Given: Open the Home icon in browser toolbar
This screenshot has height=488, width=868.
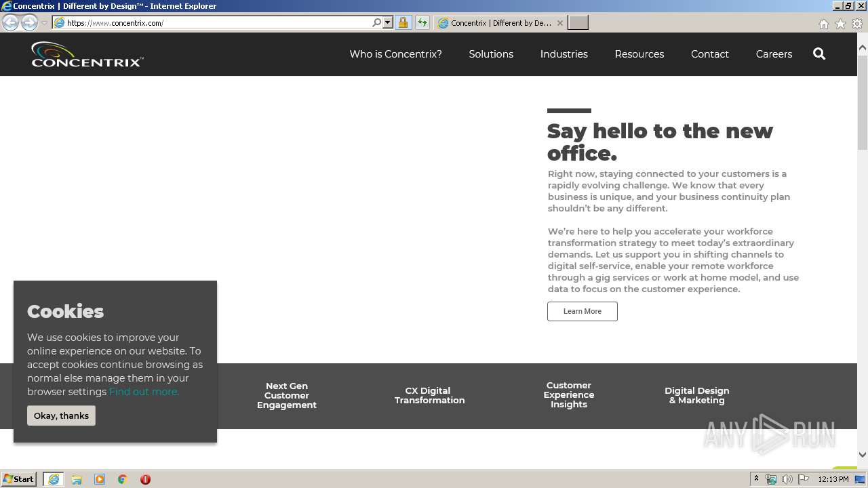Looking at the screenshot, I should point(823,24).
